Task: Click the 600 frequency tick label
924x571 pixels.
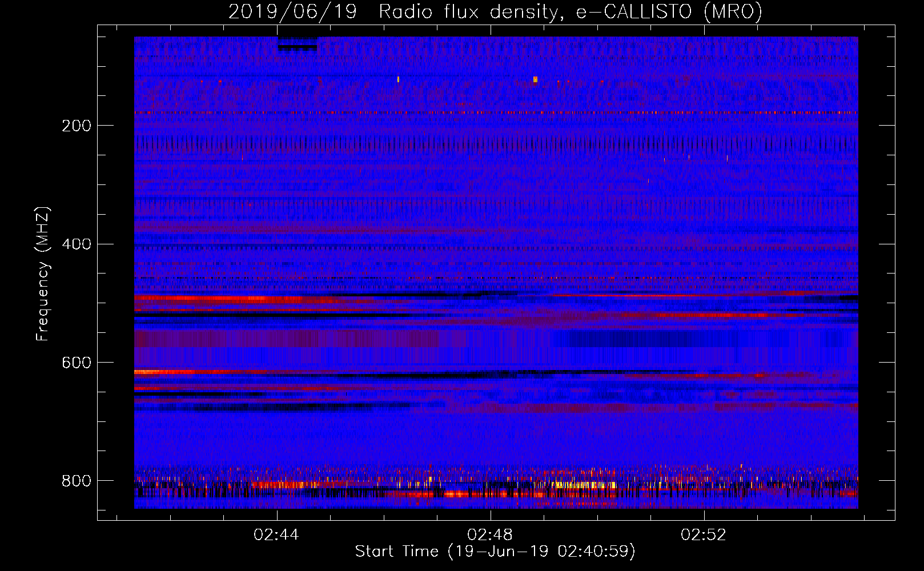Action: [x=77, y=363]
